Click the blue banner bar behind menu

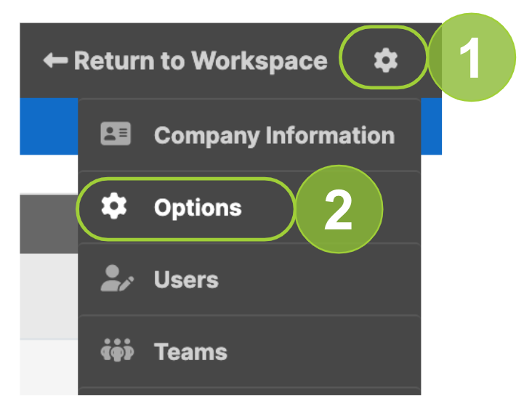pyautogui.click(x=49, y=126)
